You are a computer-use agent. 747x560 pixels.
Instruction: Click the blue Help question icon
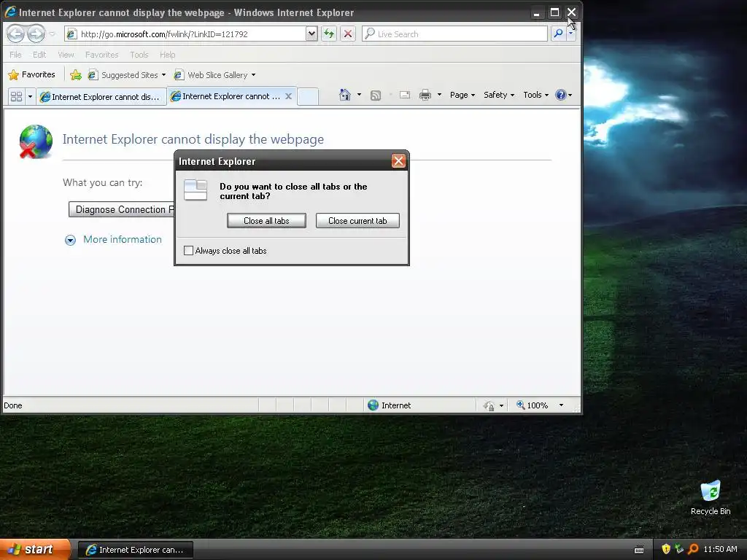tap(561, 95)
